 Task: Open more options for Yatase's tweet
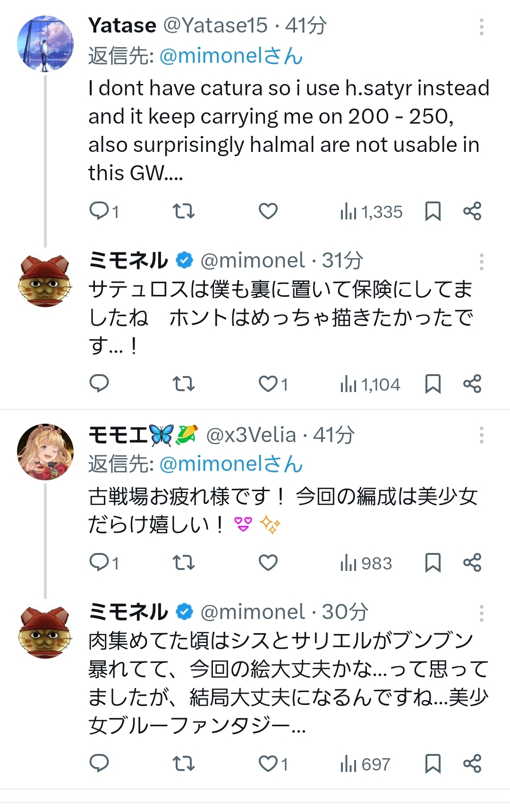pos(481,27)
